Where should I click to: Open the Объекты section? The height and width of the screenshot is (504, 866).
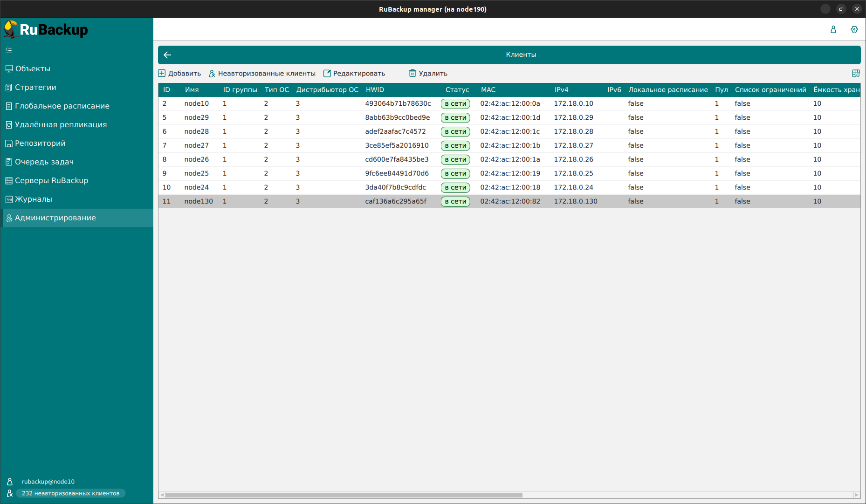tap(33, 69)
